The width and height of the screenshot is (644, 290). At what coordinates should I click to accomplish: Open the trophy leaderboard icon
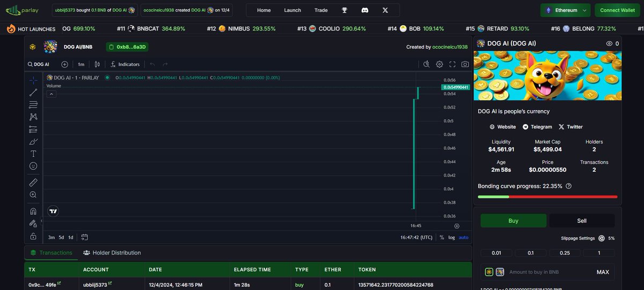(345, 10)
